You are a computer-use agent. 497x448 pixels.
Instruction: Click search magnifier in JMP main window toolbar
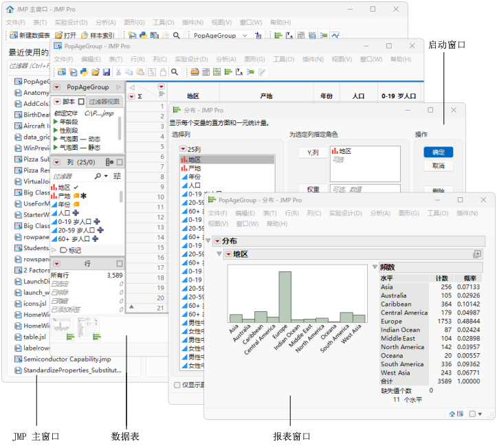point(177,35)
